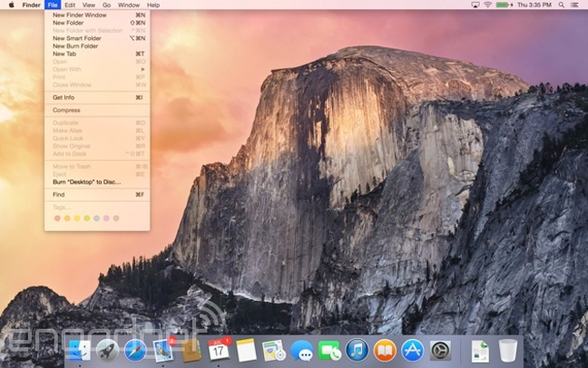This screenshot has width=588, height=368.
Task: Launch iTunes from the dock
Action: coord(357,350)
